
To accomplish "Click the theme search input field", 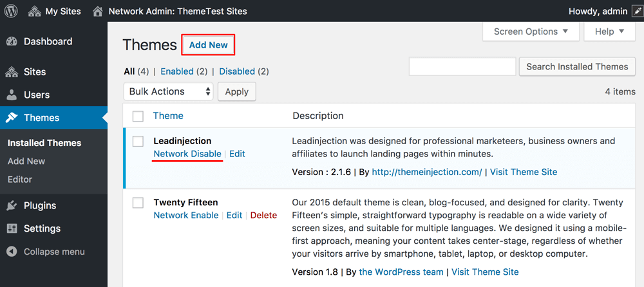I will [462, 66].
